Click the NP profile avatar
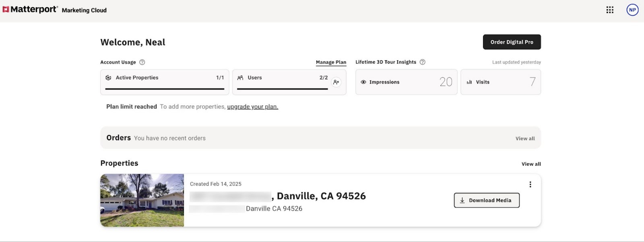 (632, 10)
